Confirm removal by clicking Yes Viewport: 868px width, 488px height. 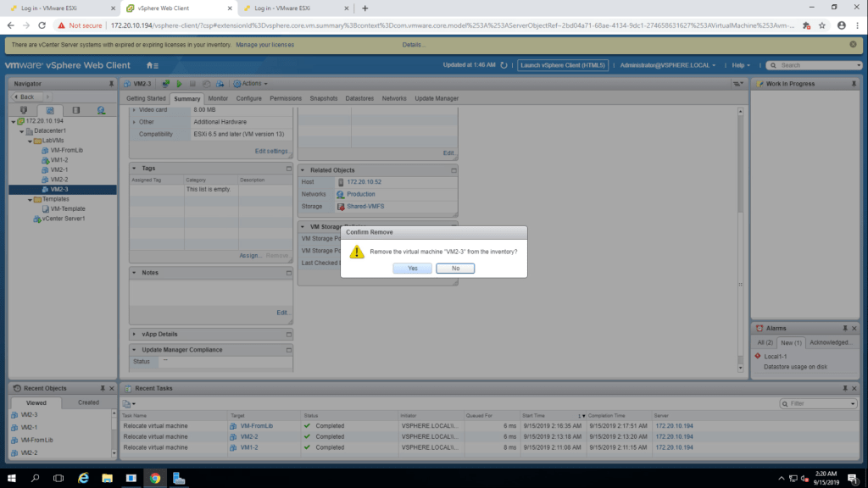pyautogui.click(x=412, y=268)
